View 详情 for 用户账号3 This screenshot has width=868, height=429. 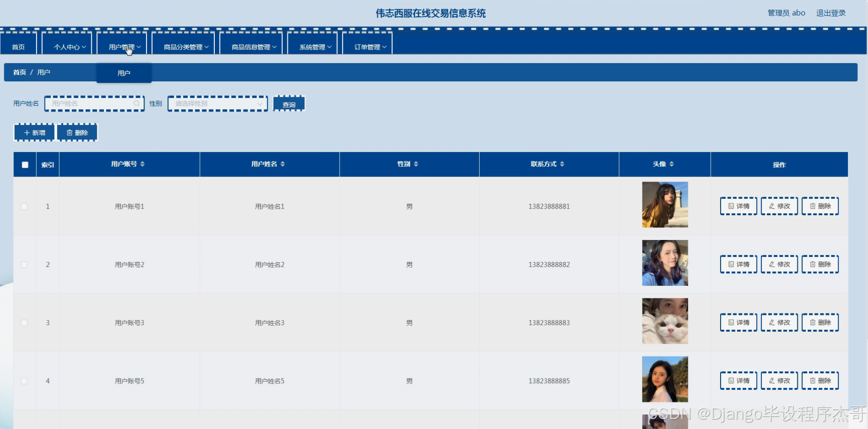(x=738, y=323)
